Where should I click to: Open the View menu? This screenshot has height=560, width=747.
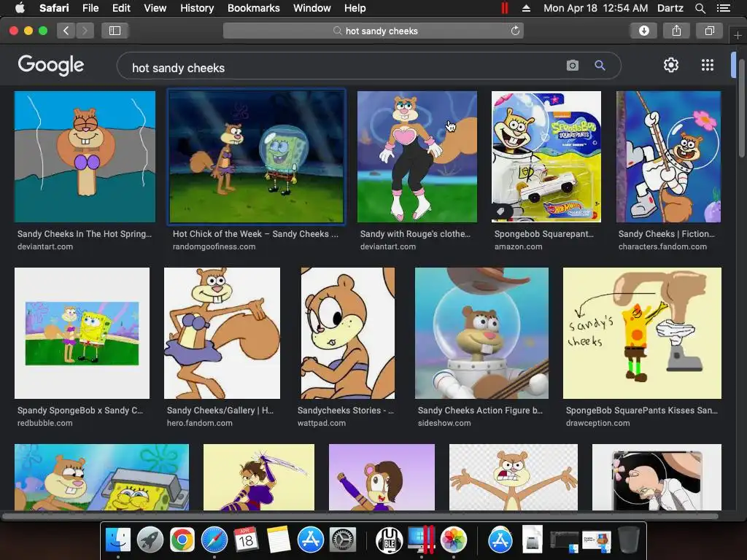[155, 8]
